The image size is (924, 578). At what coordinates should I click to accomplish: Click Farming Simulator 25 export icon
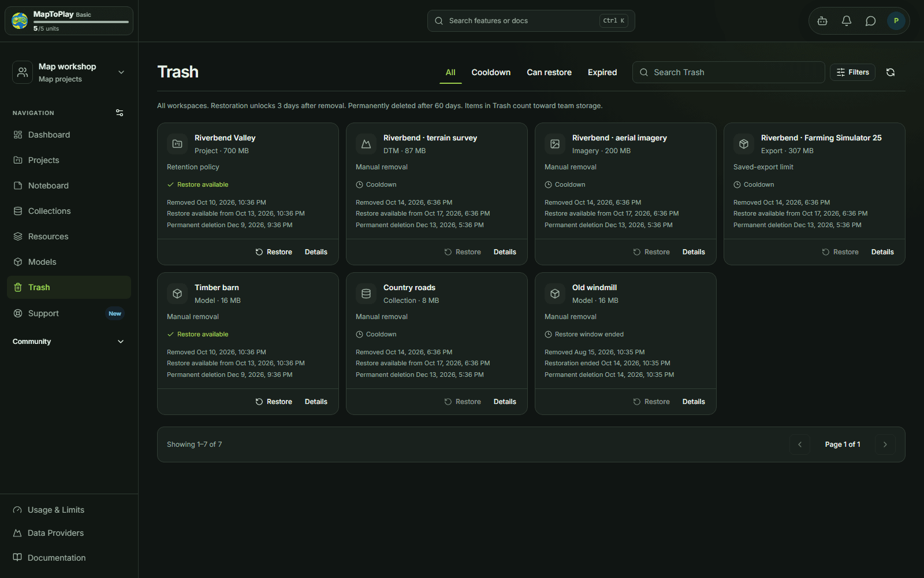744,144
